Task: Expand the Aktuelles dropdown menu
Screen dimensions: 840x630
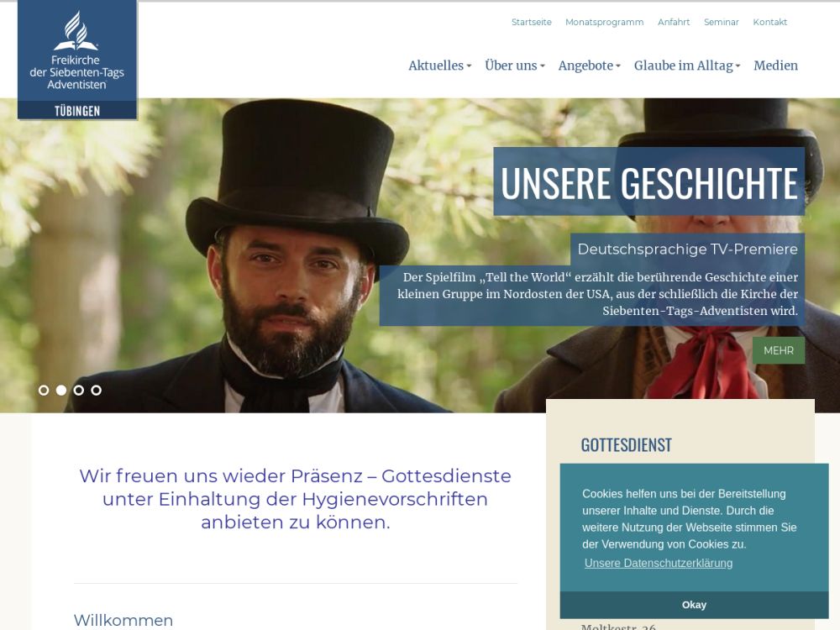Action: 440,66
